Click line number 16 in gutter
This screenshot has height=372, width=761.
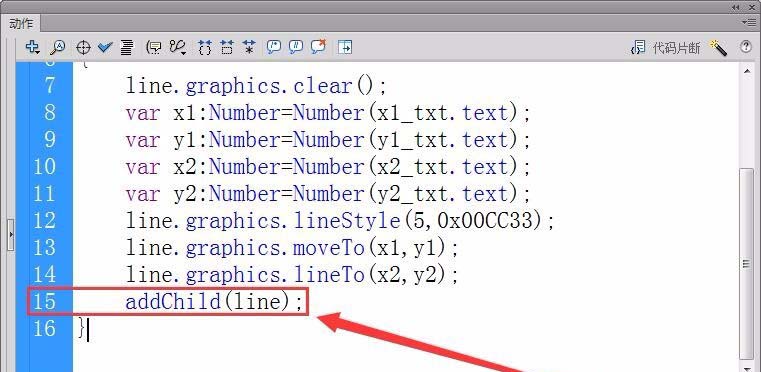point(45,328)
